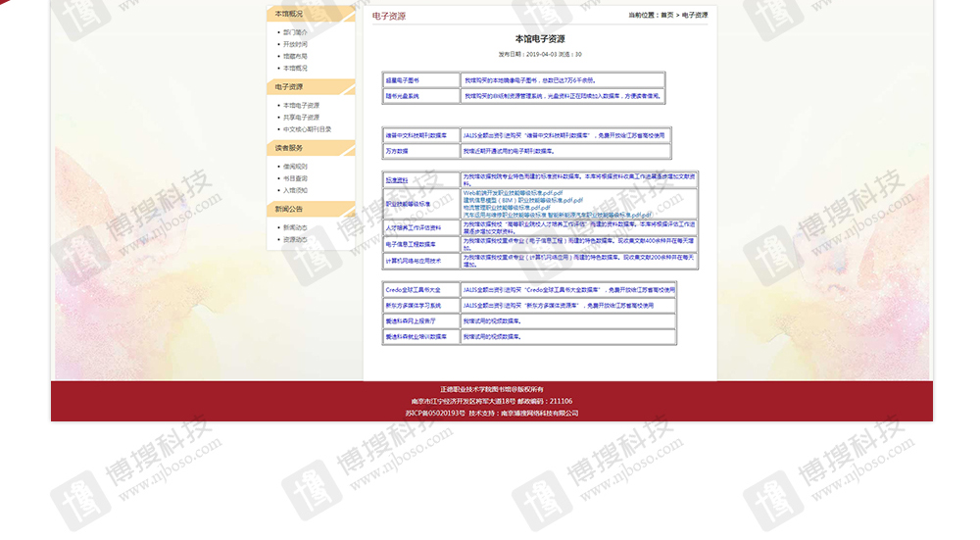980x540 pixels.
Task: Open 随书光盘系统 resource link
Action: click(x=402, y=96)
